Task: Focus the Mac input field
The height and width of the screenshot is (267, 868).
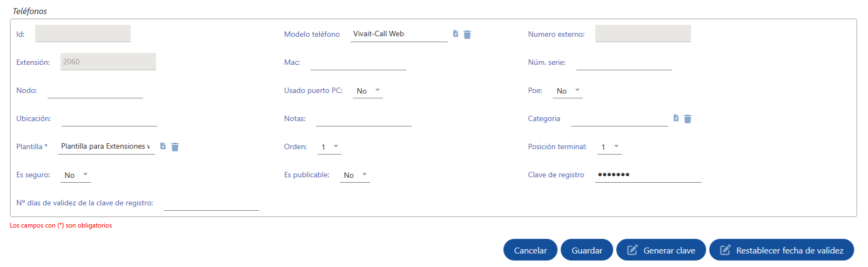Action: (358, 63)
